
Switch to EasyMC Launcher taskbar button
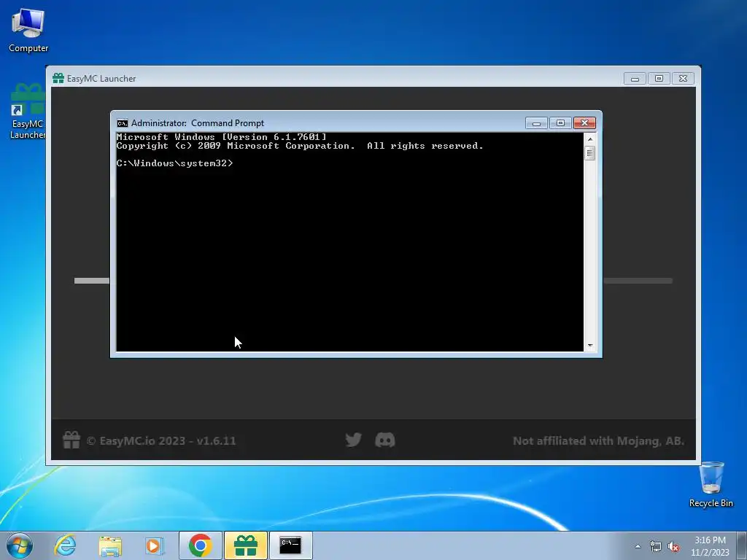click(246, 545)
